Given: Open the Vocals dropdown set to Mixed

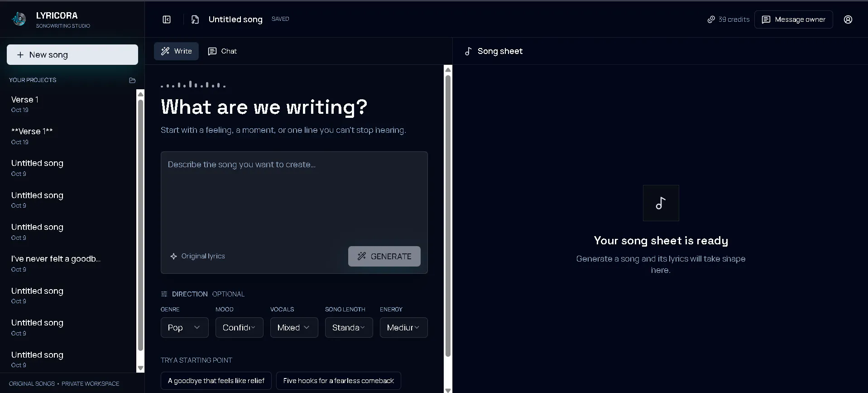Looking at the screenshot, I should (294, 328).
